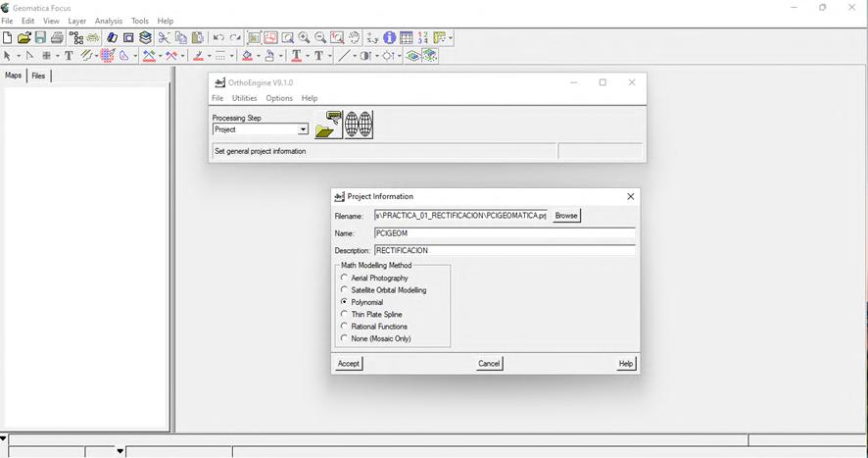Select the arrow pointer selection tool

tap(7, 56)
